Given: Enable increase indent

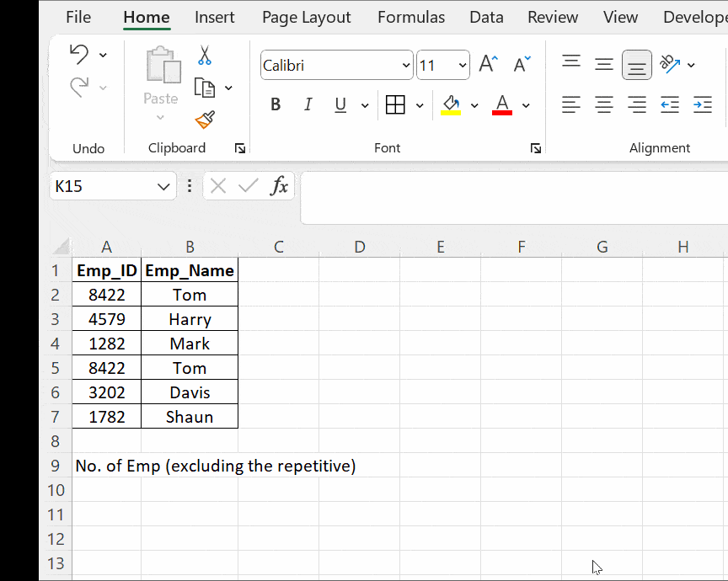Looking at the screenshot, I should 702,104.
